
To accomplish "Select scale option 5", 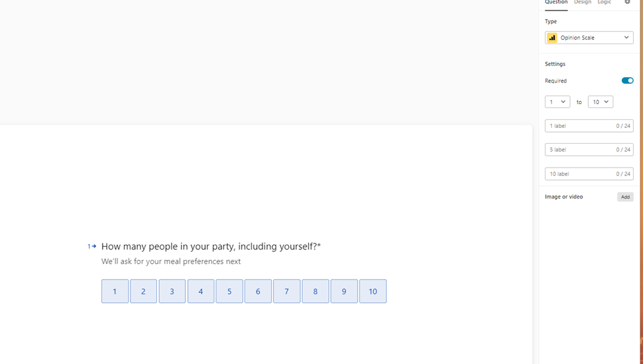I will pyautogui.click(x=230, y=291).
